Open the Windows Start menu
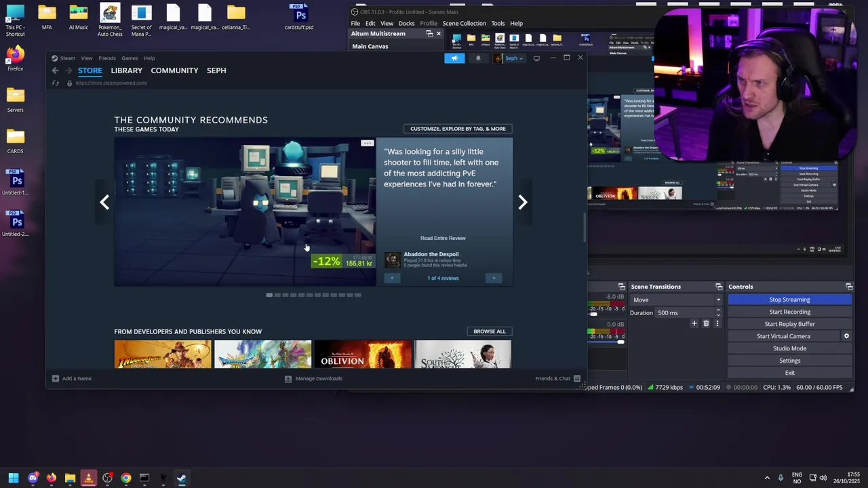The height and width of the screenshot is (488, 868). click(x=14, y=478)
